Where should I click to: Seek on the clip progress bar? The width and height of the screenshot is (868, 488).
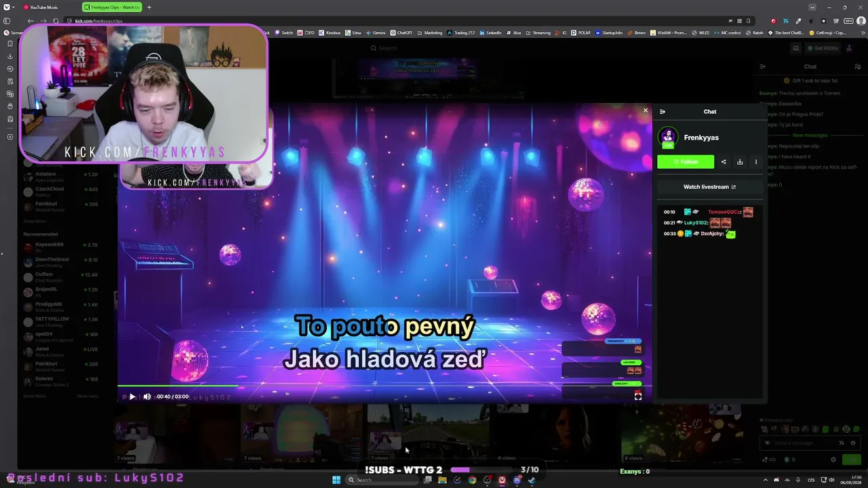click(384, 386)
